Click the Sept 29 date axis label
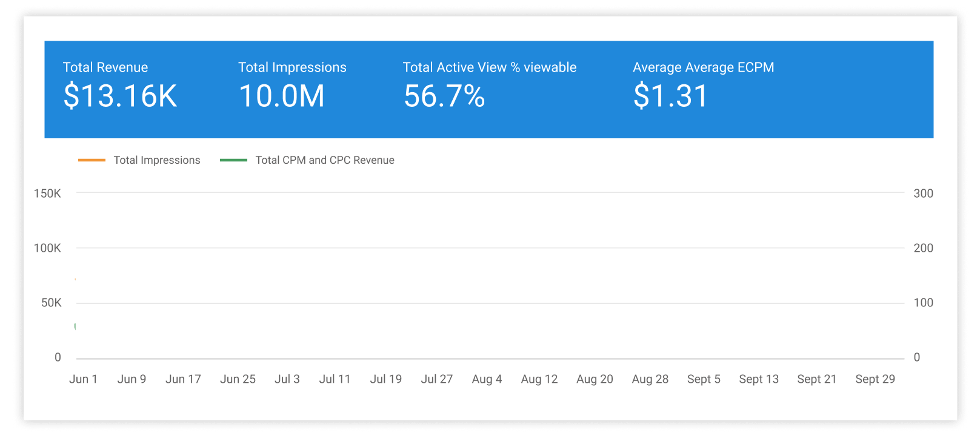Viewport: 980px width, 444px height. tap(875, 379)
